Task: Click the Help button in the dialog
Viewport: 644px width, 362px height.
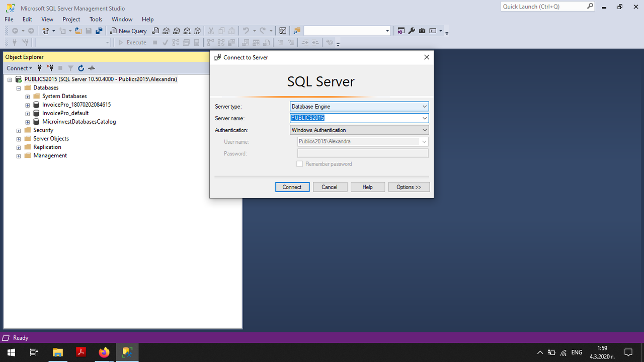Action: point(368,187)
